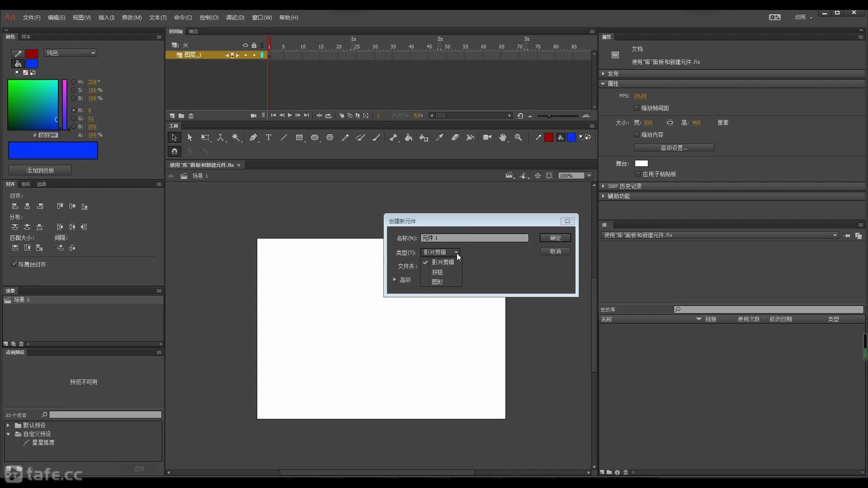868x488 pixels.
Task: Switch to the 变形 tab
Action: point(26,184)
